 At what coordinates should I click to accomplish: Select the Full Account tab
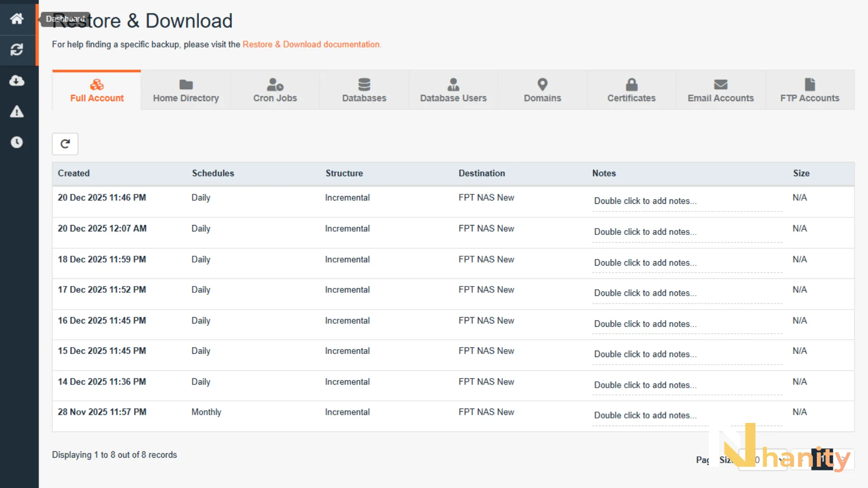pos(97,90)
